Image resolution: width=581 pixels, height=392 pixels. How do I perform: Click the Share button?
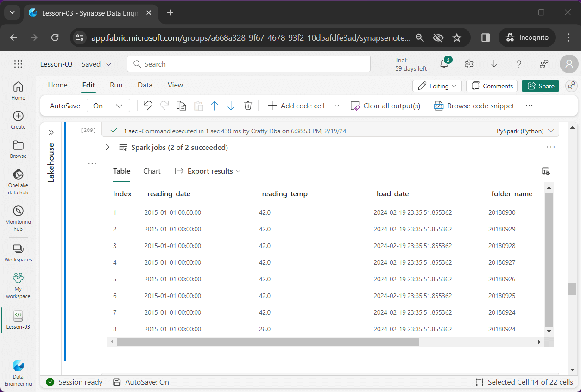pos(540,86)
